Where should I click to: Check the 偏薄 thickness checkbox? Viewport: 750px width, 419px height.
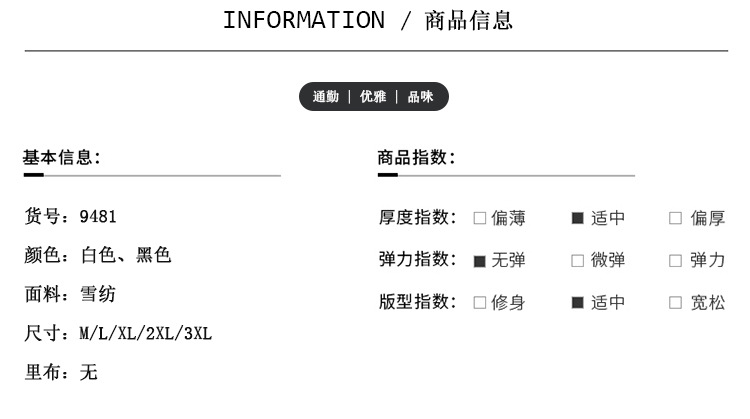(480, 218)
